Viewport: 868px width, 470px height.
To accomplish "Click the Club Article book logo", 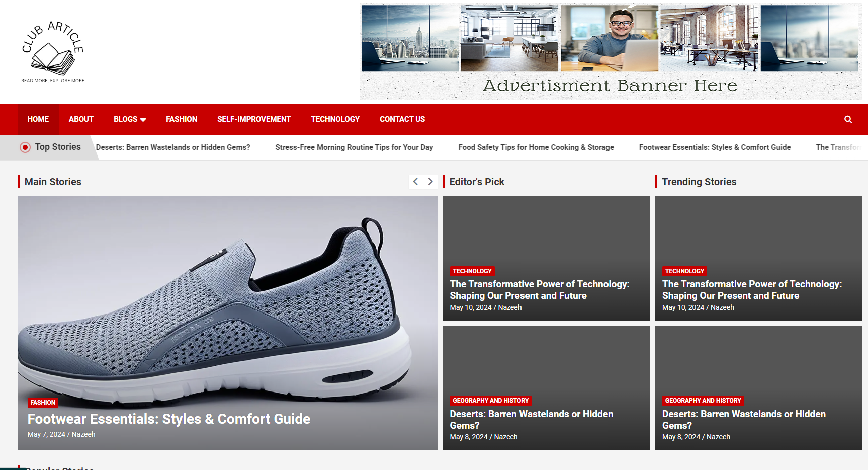I will [53, 52].
